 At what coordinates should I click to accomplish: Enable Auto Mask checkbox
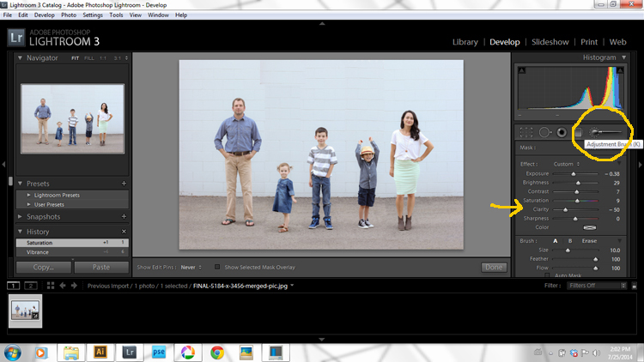point(547,275)
